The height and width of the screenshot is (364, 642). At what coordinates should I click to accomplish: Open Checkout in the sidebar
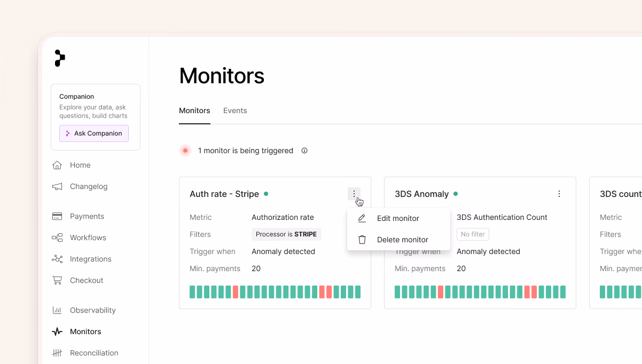87,280
